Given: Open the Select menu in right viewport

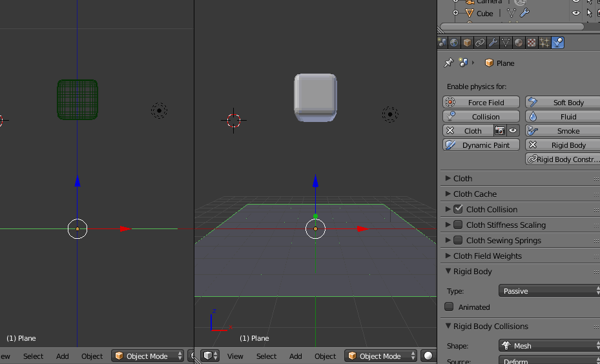Looking at the screenshot, I should (x=266, y=356).
